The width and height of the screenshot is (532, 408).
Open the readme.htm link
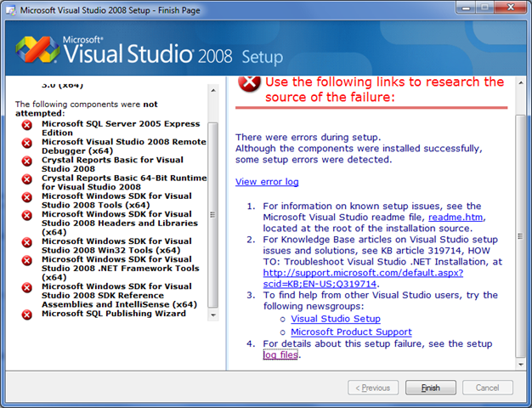point(456,218)
